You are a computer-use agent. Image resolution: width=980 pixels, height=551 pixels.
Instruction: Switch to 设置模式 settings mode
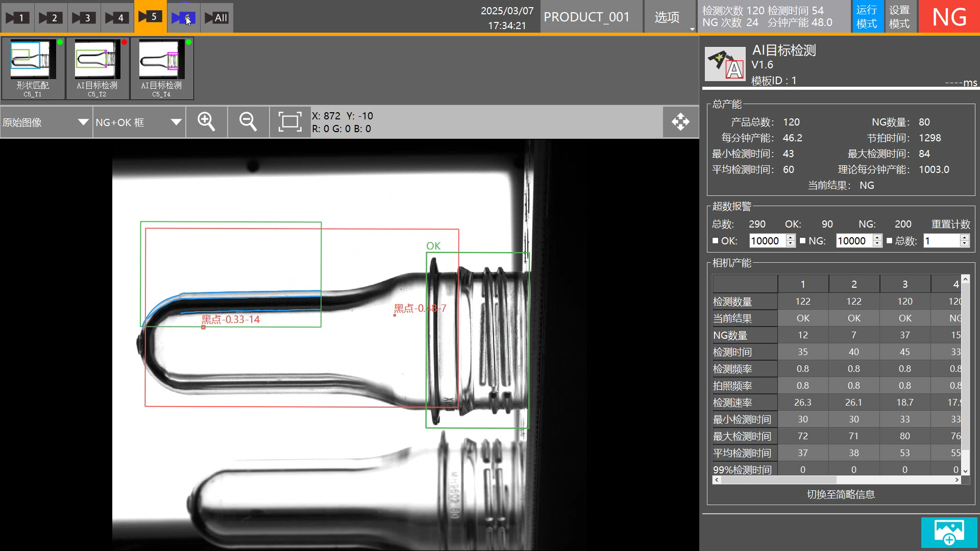899,17
